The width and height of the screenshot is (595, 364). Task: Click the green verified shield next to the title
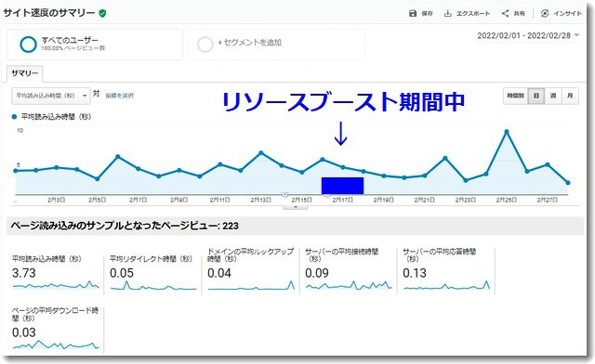click(x=102, y=13)
